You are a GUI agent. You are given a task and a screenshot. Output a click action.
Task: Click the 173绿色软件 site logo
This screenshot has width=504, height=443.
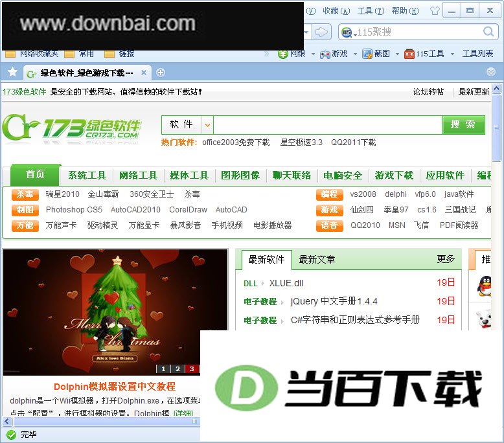point(72,127)
